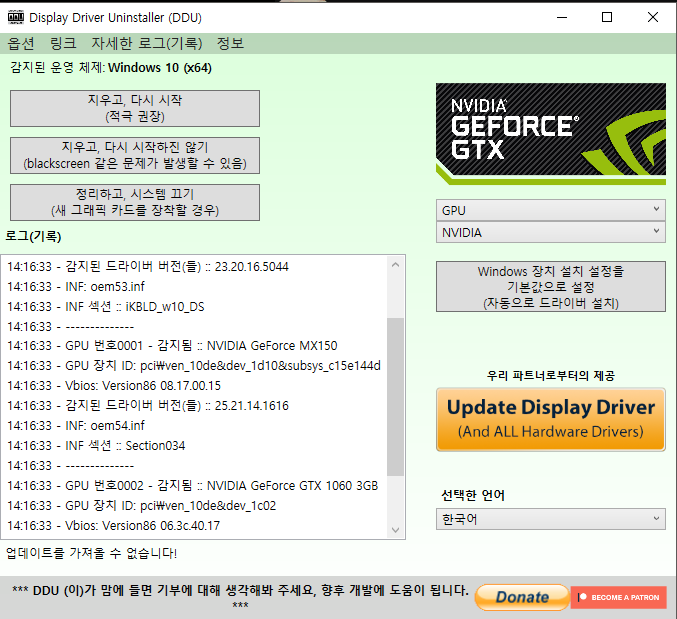Click the Donate button
This screenshot has width=677, height=619.
pyautogui.click(x=522, y=597)
